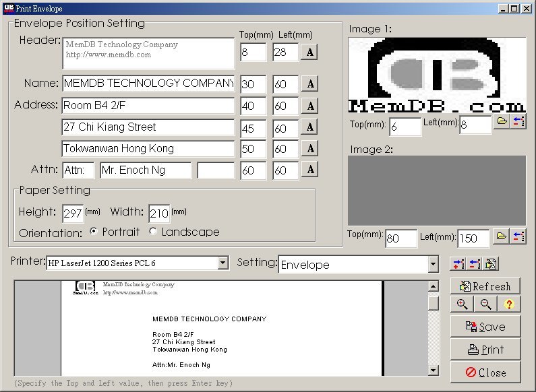Viewport: 536px width, 392px height.
Task: Click the Print button
Action: click(485, 350)
